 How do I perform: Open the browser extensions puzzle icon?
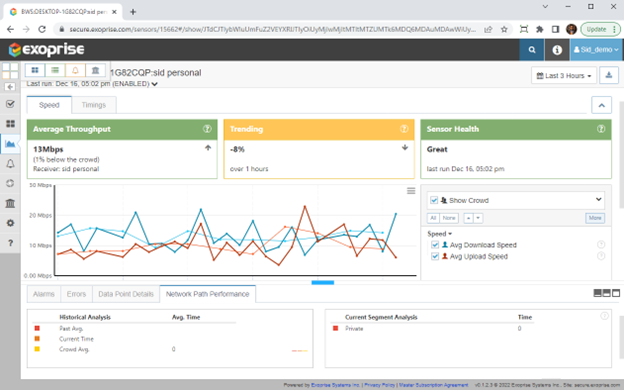[x=540, y=29]
